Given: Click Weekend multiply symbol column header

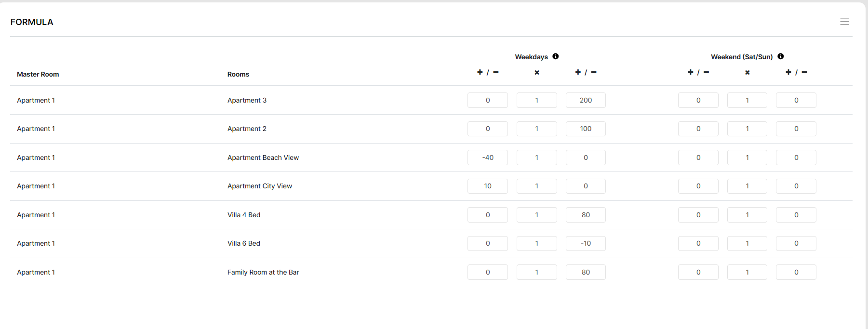Looking at the screenshot, I should [x=748, y=73].
